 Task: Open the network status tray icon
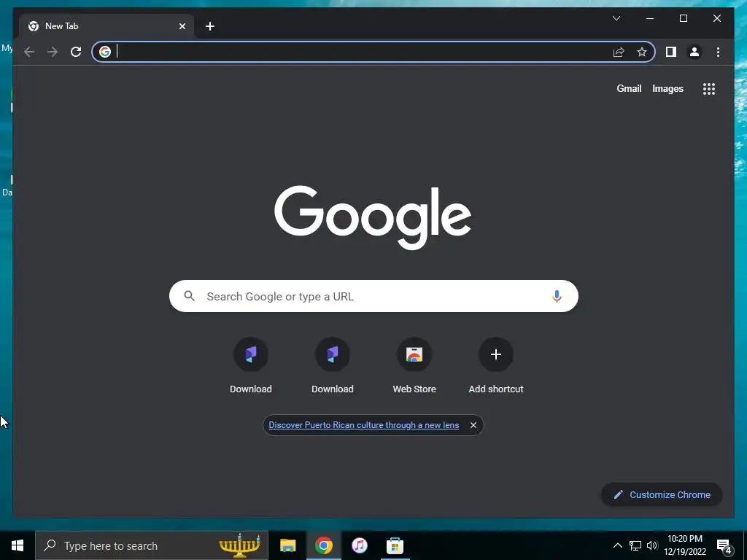pyautogui.click(x=635, y=545)
